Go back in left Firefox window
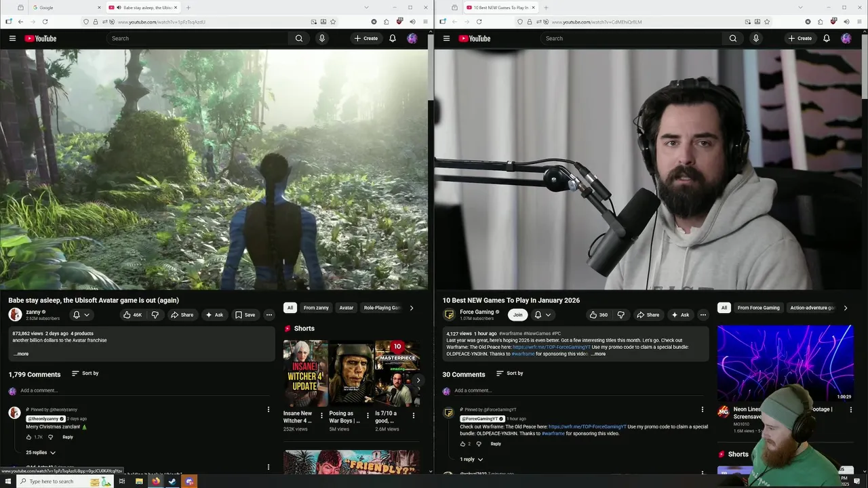 [20, 22]
